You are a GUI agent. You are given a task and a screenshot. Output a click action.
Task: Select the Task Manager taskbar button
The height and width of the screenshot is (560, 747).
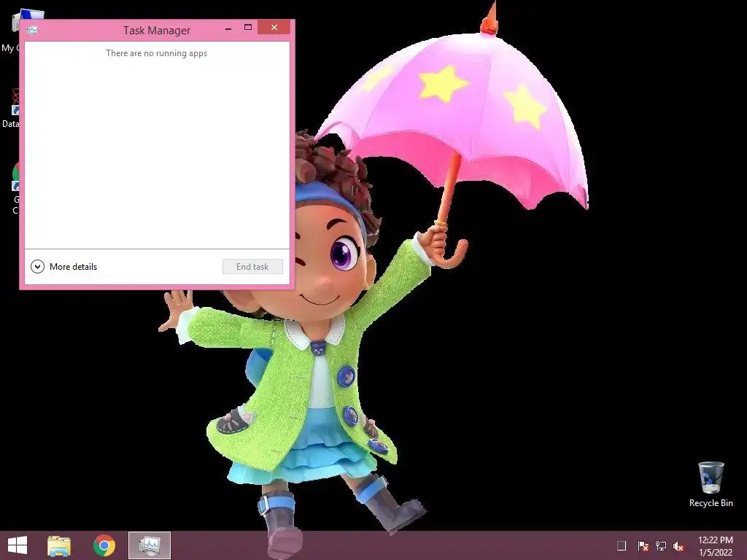[x=150, y=545]
